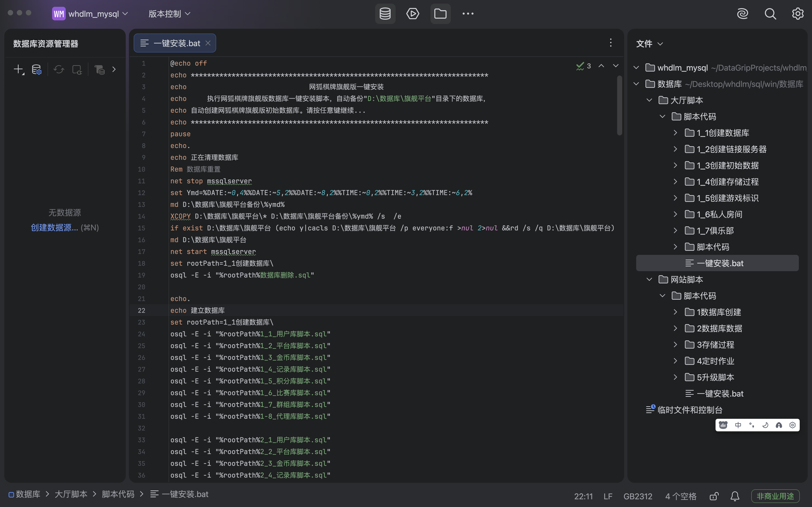Collapse the 网站脚本 folder
This screenshot has width=812, height=507.
click(x=649, y=279)
